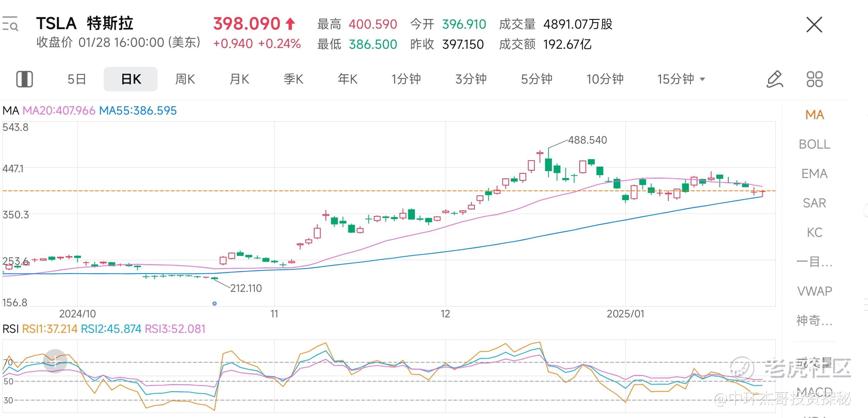Screen dimensions: 868x418
Task: Select the SAR indicator
Action: coord(815,203)
